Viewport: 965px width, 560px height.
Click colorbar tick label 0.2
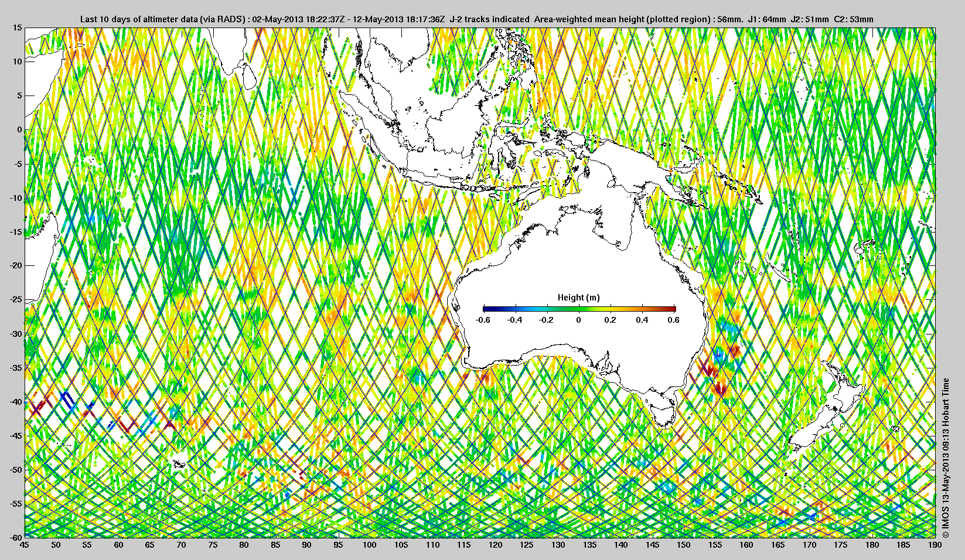pos(611,320)
